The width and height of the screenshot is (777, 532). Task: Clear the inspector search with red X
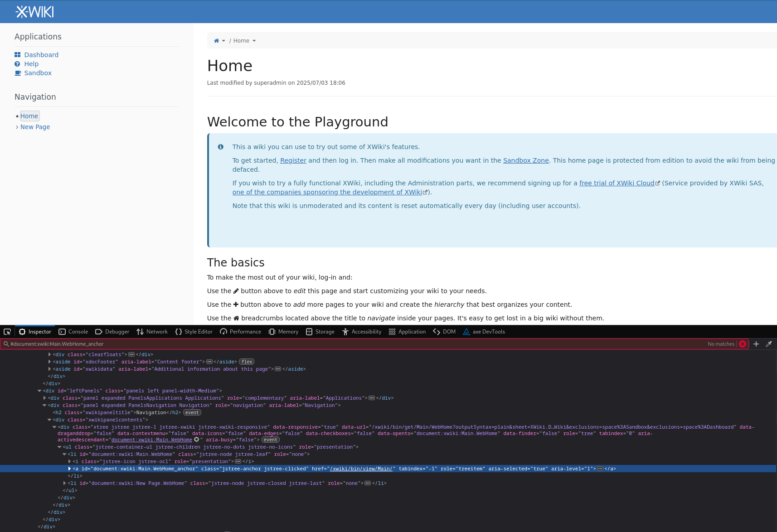coord(743,344)
